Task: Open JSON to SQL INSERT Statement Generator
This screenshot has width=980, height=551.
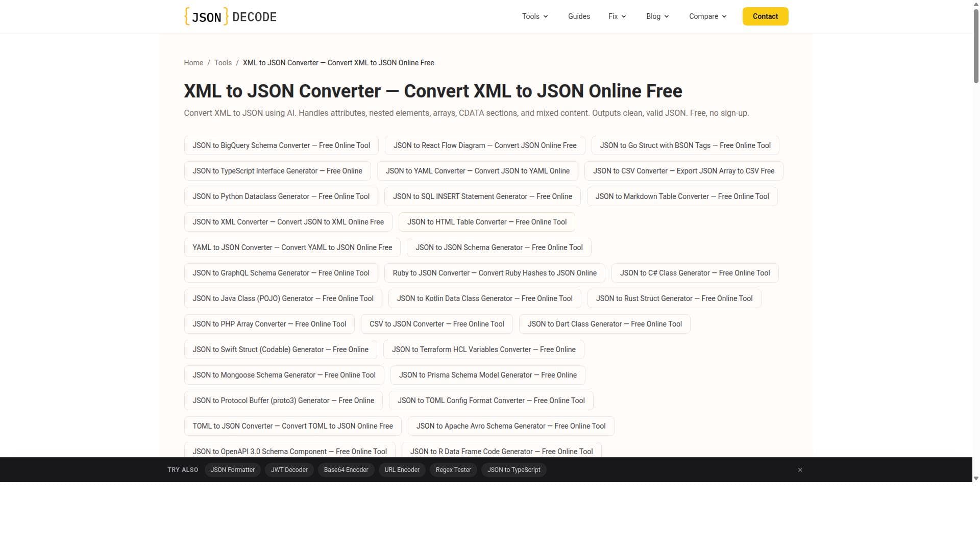Action: pos(482,196)
